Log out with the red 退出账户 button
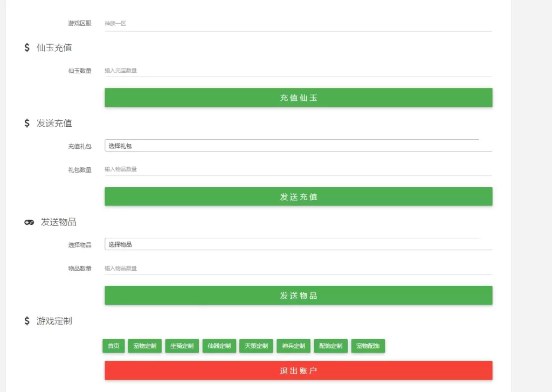Screen dimensions: 552x392 (298, 370)
